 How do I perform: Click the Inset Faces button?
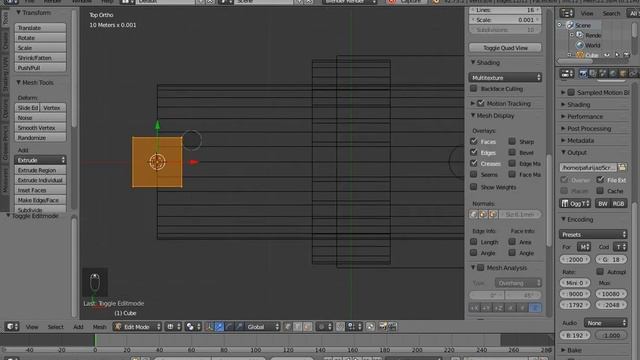40,190
